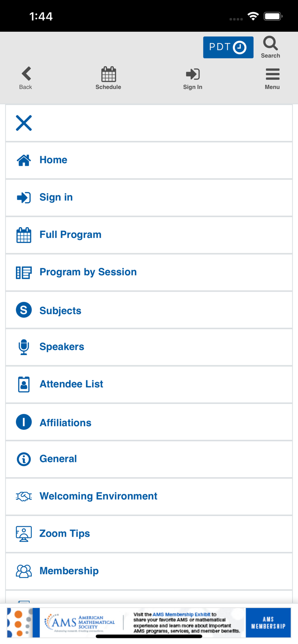Open the Home menu item
Screen dimensions: 298x644
(x=53, y=160)
